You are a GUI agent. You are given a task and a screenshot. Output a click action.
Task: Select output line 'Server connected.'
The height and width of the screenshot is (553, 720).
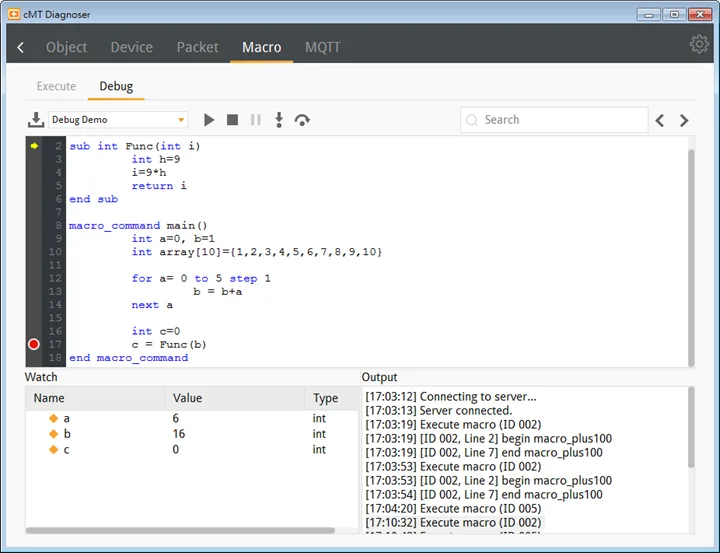click(439, 410)
